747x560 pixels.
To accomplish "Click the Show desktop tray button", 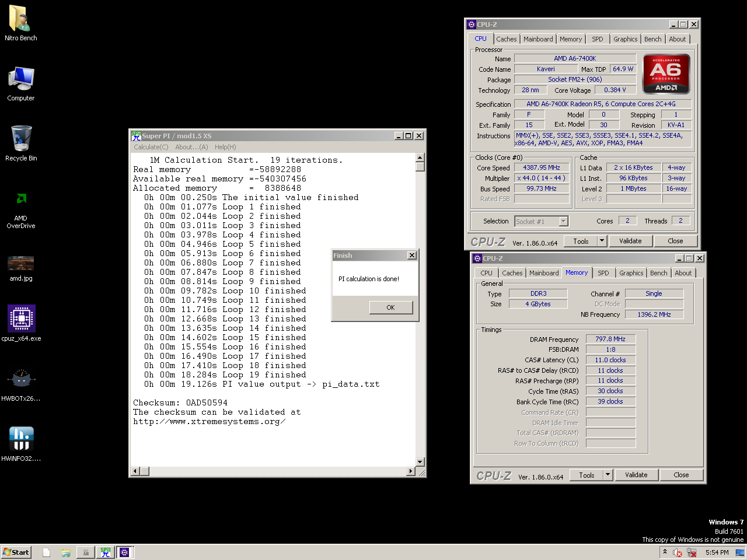I will [x=740, y=552].
